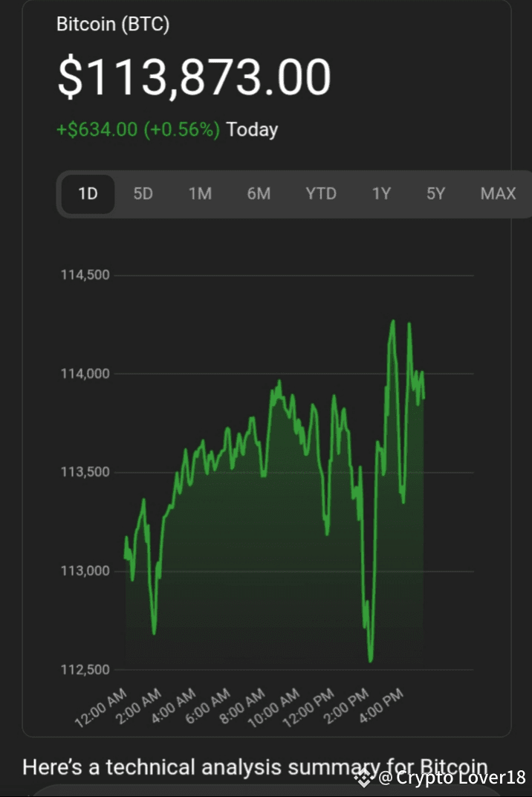Switch to the 5D time range
The height and width of the screenshot is (797, 532).
tap(143, 194)
